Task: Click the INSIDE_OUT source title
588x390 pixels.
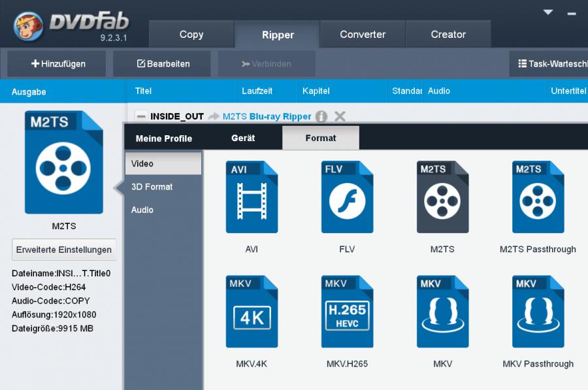Action: (177, 116)
